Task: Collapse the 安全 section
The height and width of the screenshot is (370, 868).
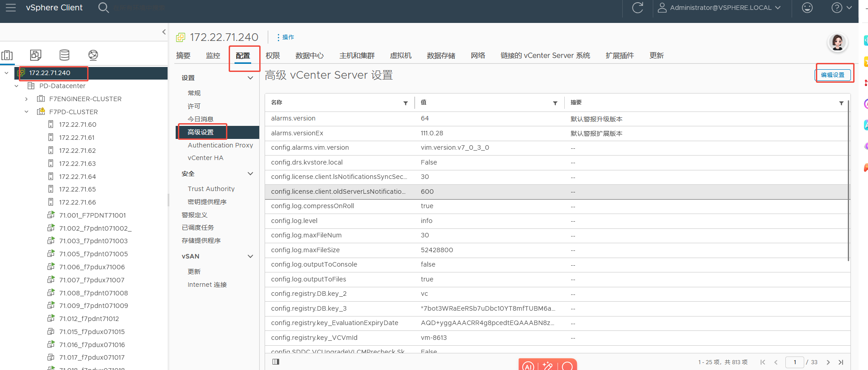Action: click(x=250, y=174)
